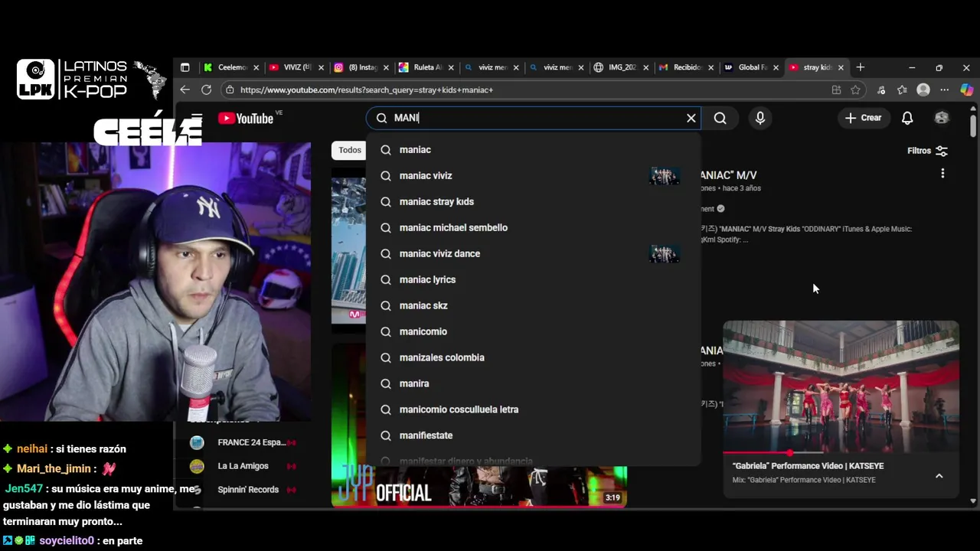Choose the 'maniac skz' suggestion
The image size is (980, 551).
(533, 306)
